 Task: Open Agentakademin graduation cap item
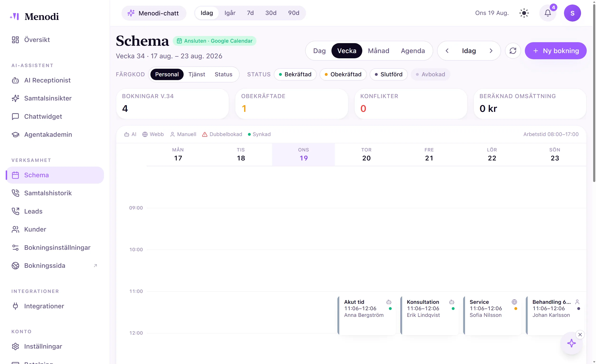(x=55, y=135)
